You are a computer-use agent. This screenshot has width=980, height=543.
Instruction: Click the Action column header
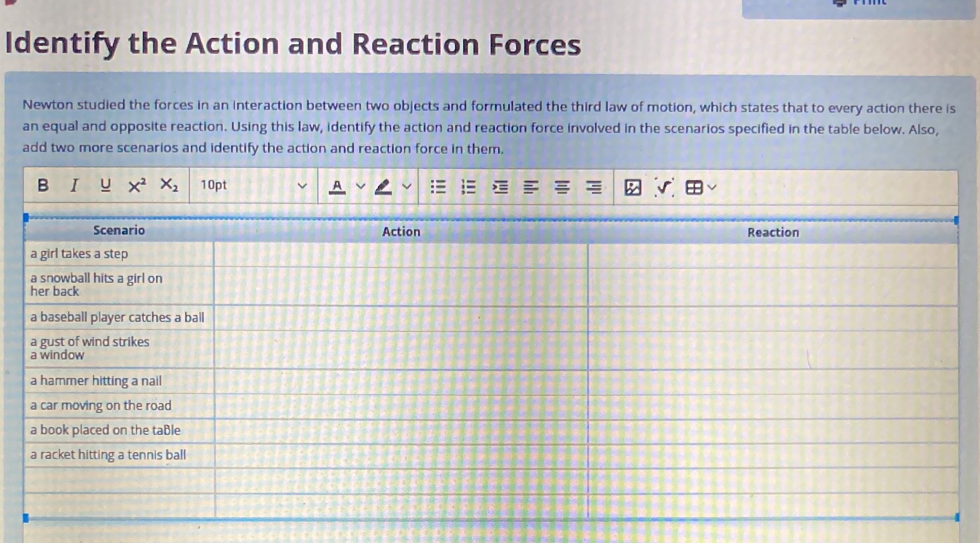pos(401,232)
